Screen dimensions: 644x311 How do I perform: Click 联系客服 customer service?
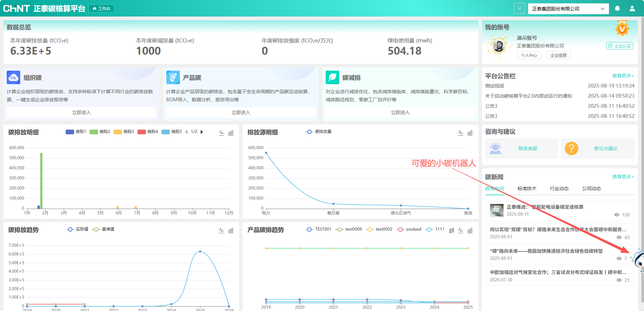pyautogui.click(x=528, y=148)
